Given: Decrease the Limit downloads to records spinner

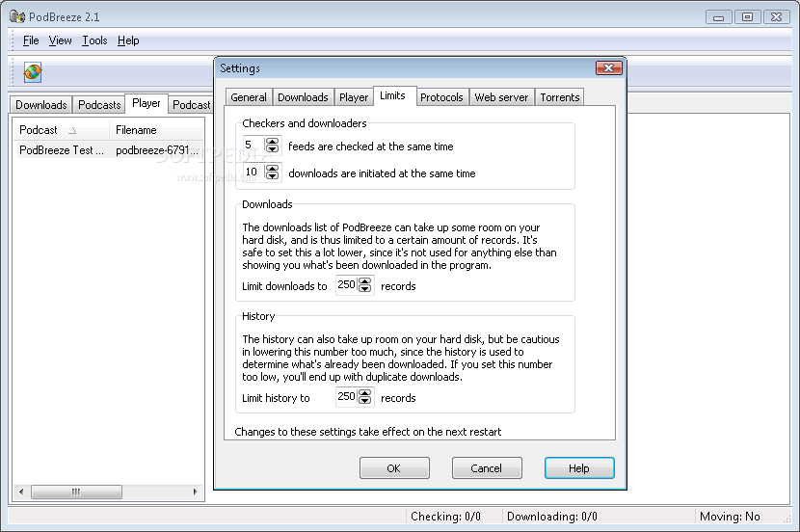Looking at the screenshot, I should (364, 289).
